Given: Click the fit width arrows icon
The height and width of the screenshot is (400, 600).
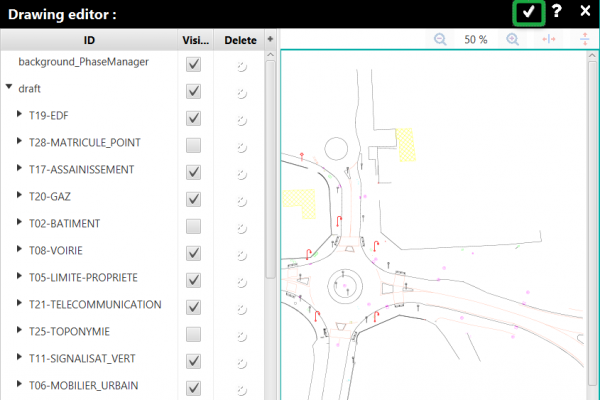Looking at the screenshot, I should (549, 39).
